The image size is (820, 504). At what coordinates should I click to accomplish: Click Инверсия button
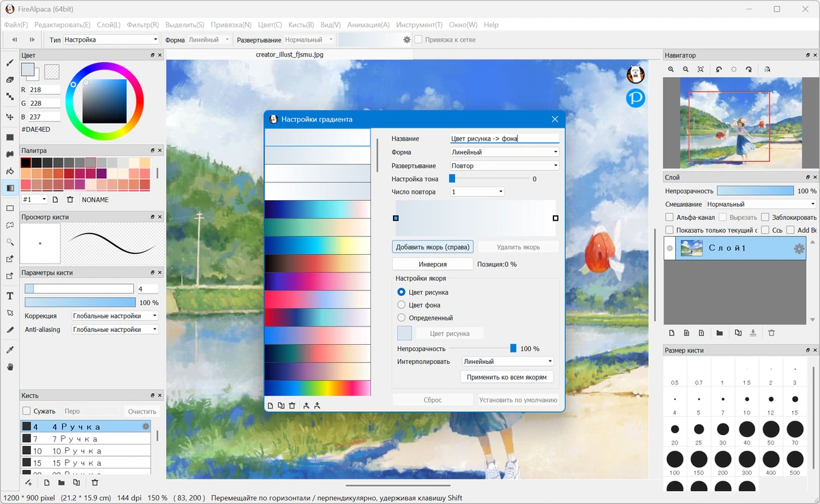pyautogui.click(x=433, y=264)
